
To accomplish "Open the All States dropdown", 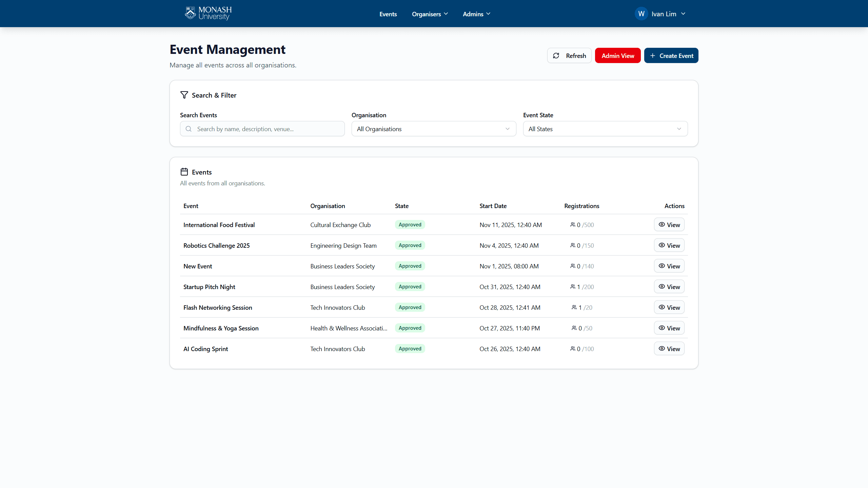I will 605,129.
